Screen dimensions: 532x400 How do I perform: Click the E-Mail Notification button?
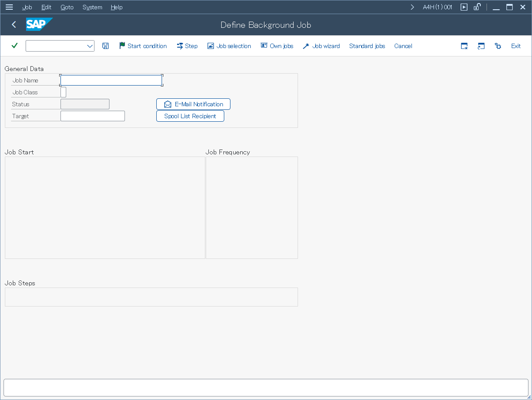(x=193, y=104)
